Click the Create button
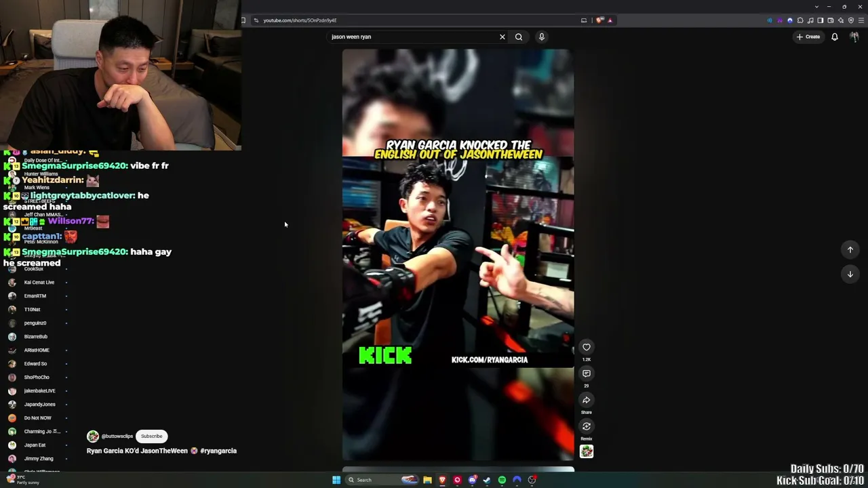This screenshot has width=868, height=488. pos(808,37)
